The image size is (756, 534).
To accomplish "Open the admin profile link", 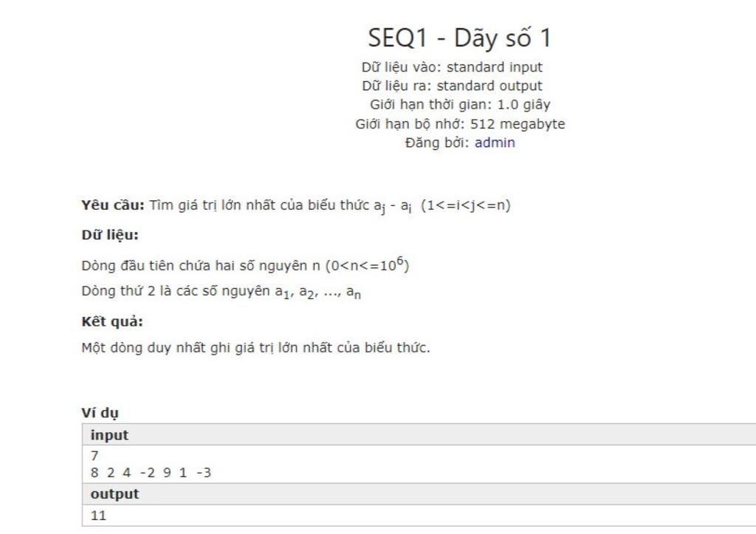I will click(x=495, y=143).
